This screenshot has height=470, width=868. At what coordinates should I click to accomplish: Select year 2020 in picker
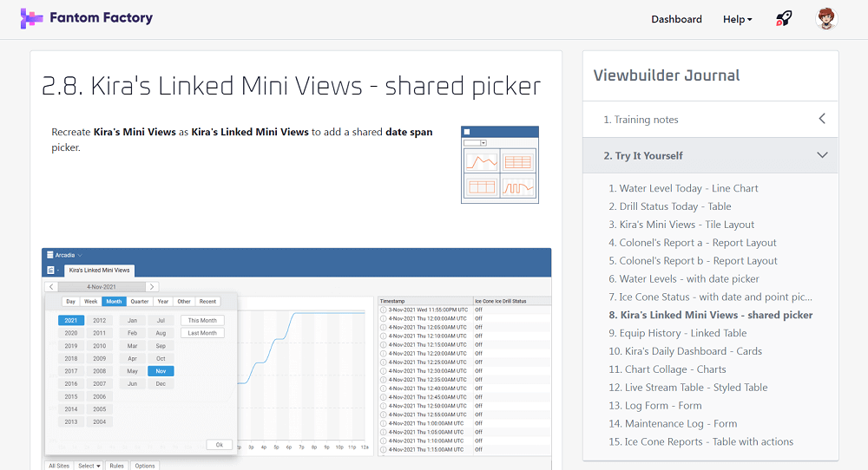pos(71,334)
